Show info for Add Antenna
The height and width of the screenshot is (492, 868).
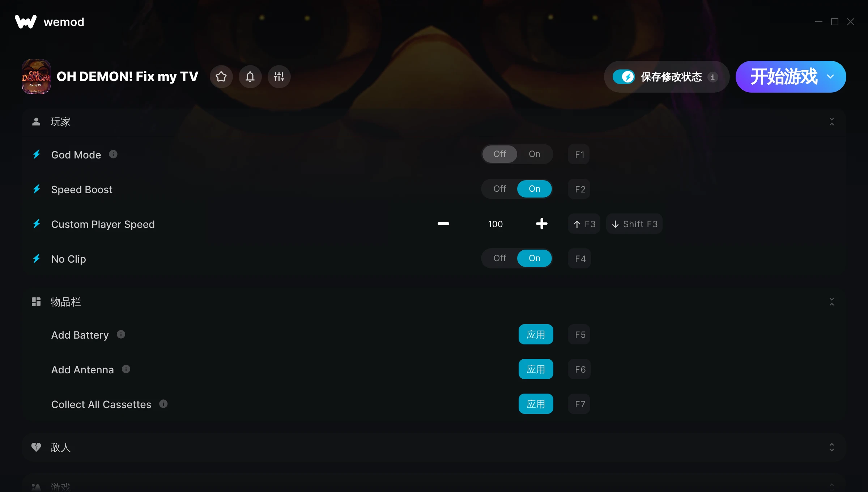click(126, 369)
